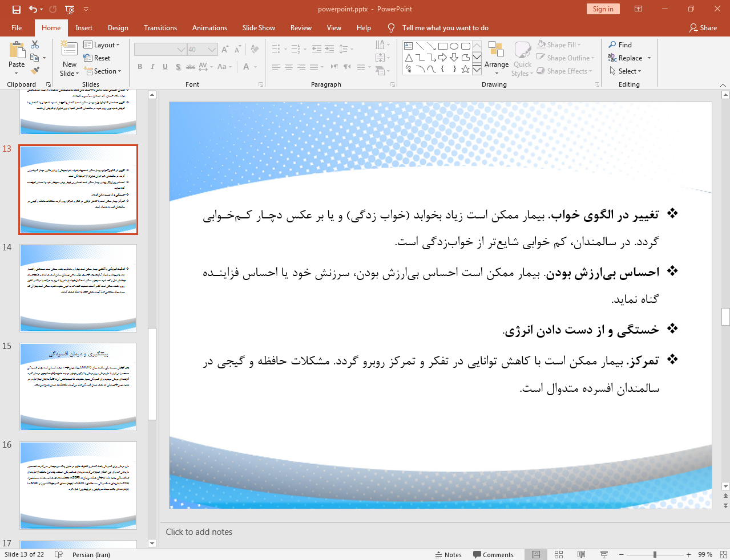Screen dimensions: 730x560
Task: Choose the five-point Star shape
Action: [x=466, y=69]
